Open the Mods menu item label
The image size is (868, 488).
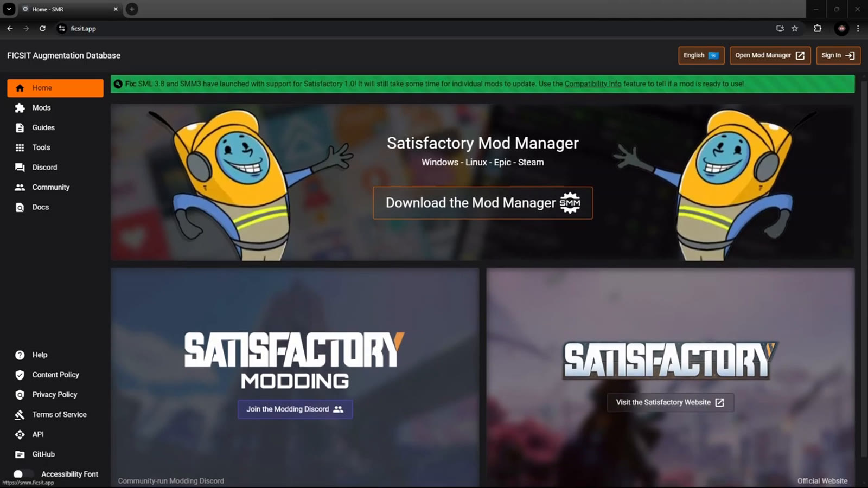coord(41,108)
